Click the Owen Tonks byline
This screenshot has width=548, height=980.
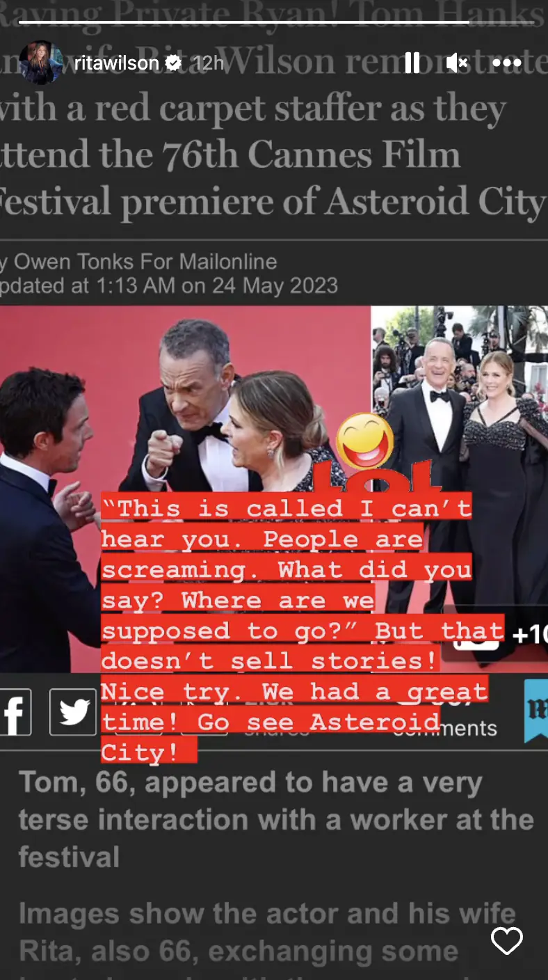point(139,262)
